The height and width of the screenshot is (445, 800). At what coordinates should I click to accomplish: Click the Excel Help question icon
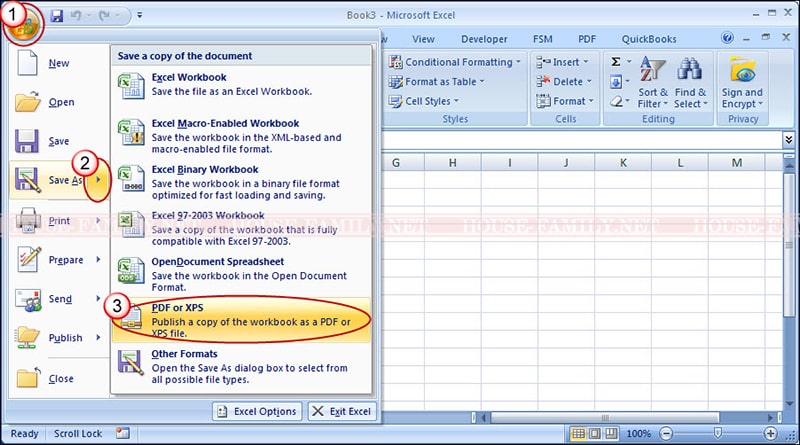point(728,38)
